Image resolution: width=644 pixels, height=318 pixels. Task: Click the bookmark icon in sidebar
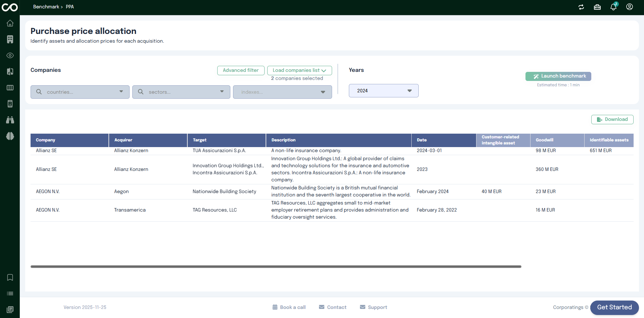pos(10,277)
